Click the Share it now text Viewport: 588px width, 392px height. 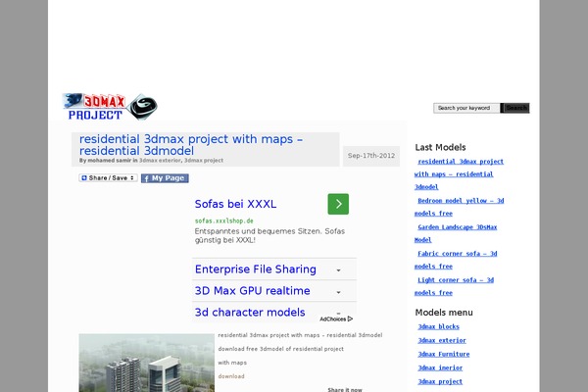345,390
